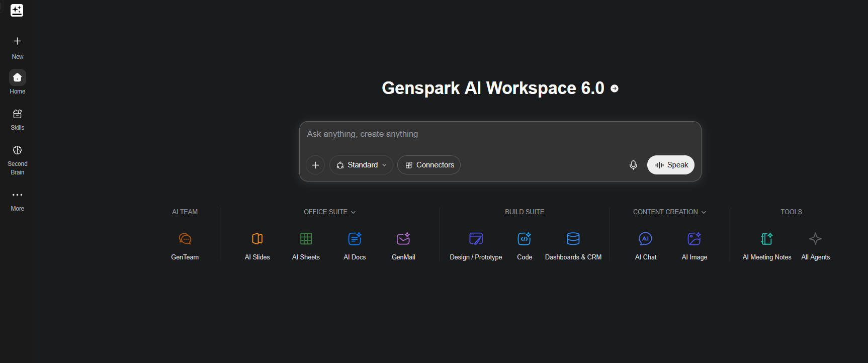This screenshot has height=363, width=868.
Task: Open Skills in the sidebar
Action: click(17, 120)
